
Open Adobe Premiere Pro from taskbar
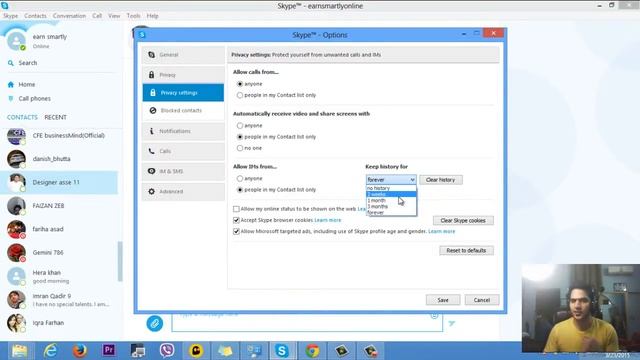[109, 351]
